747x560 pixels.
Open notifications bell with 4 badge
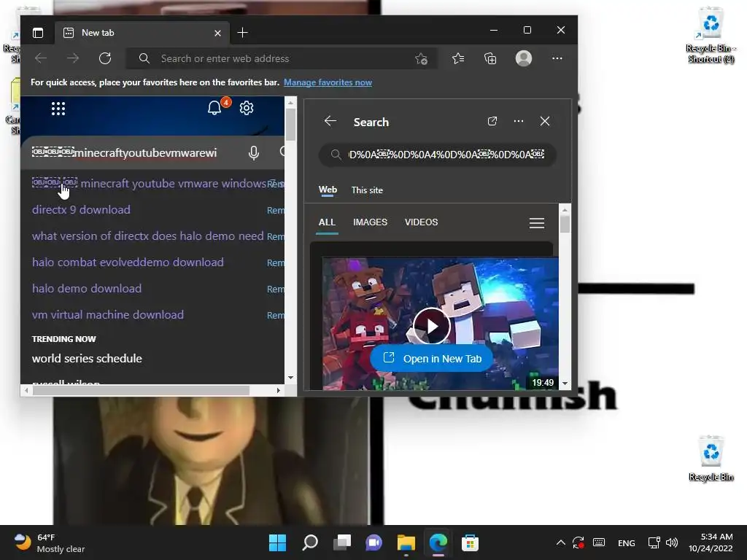215,108
